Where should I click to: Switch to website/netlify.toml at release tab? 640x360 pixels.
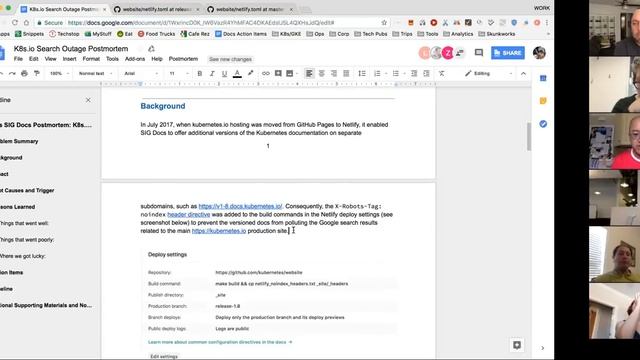click(156, 9)
